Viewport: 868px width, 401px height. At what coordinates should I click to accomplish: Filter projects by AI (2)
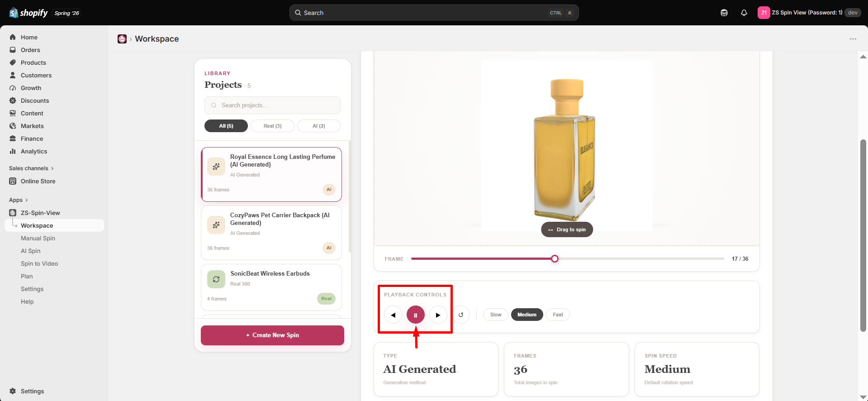click(319, 126)
